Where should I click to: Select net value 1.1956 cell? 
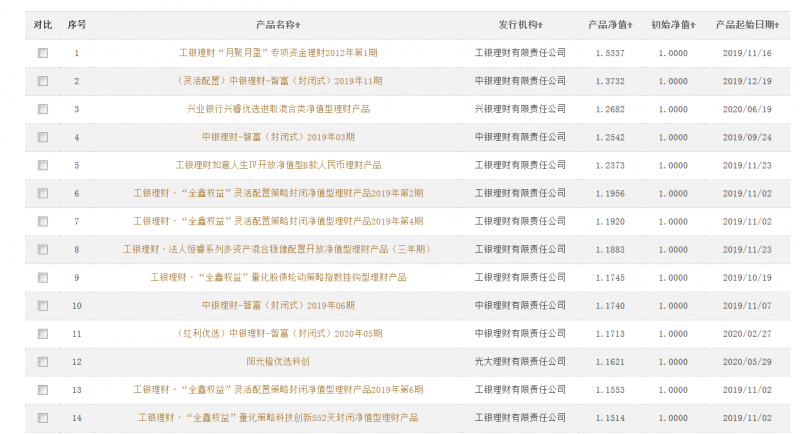(x=610, y=193)
